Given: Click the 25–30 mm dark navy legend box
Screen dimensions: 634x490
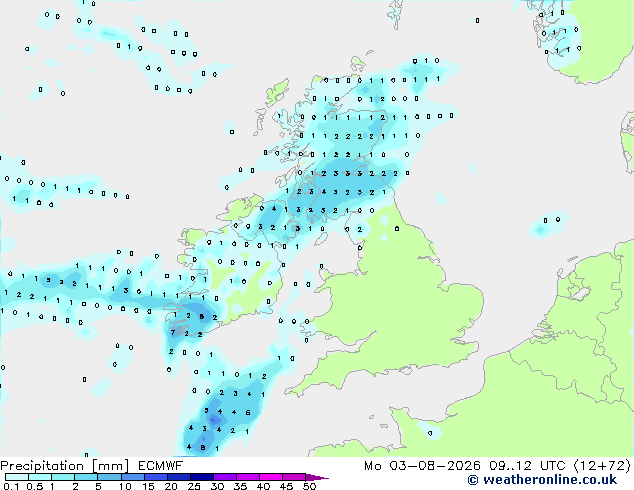Looking at the screenshot, I should pos(201,477).
